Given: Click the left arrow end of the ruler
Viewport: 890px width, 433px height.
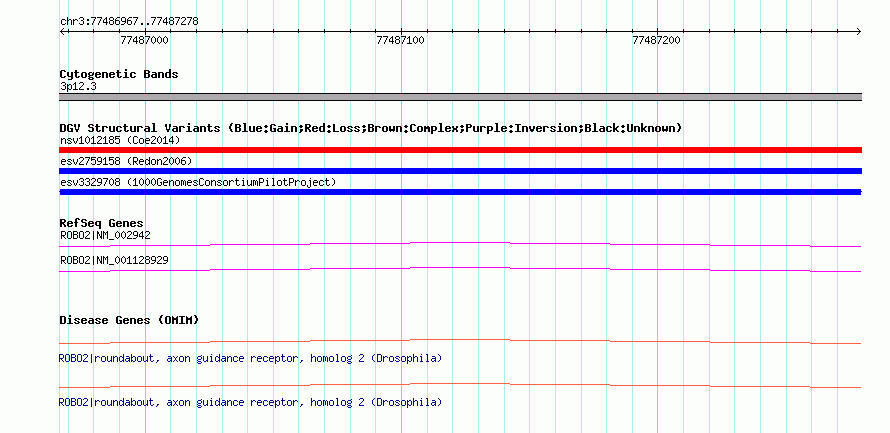Looking at the screenshot, I should tap(63, 31).
